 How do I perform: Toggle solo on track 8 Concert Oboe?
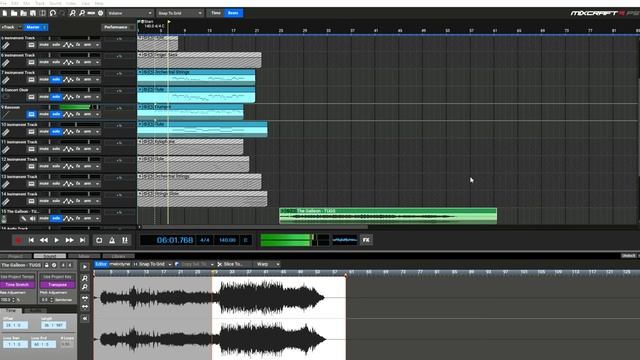56,97
